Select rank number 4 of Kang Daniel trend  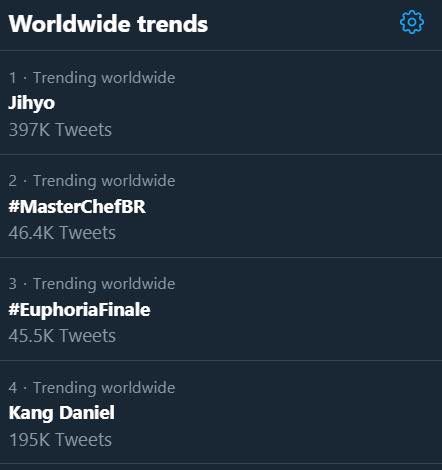pyautogui.click(x=13, y=388)
